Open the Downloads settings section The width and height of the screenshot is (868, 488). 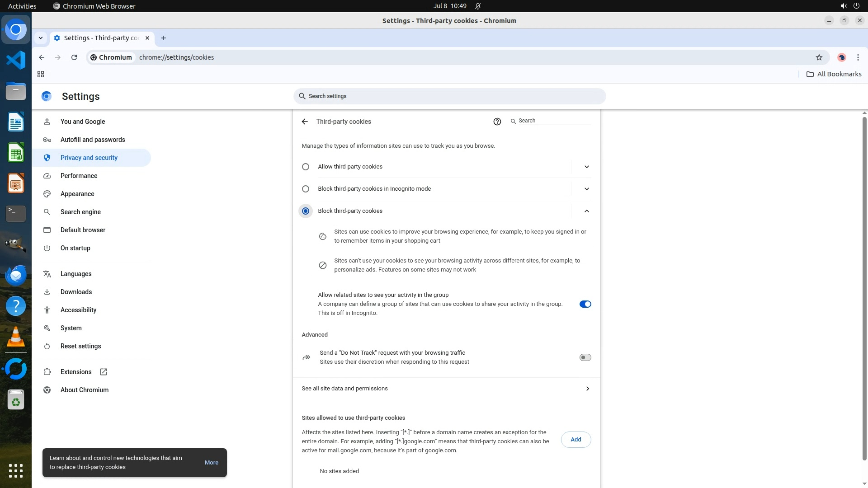tap(76, 292)
